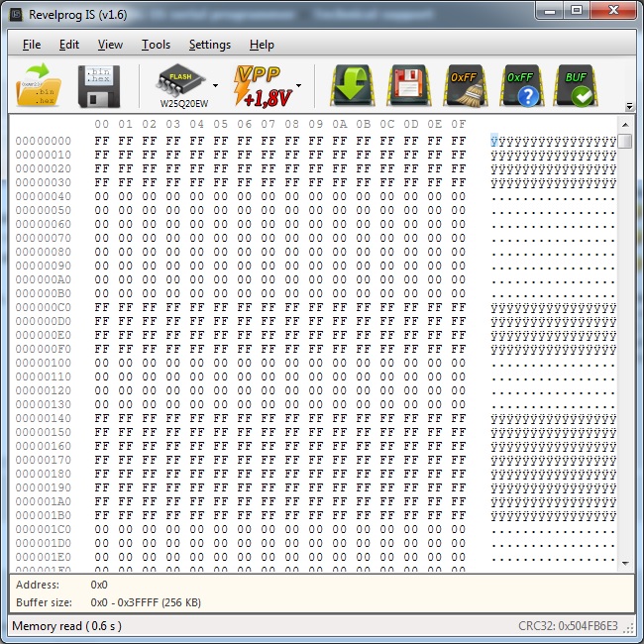Image resolution: width=644 pixels, height=644 pixels.
Task: Click column header 08
Action: [x=291, y=124]
